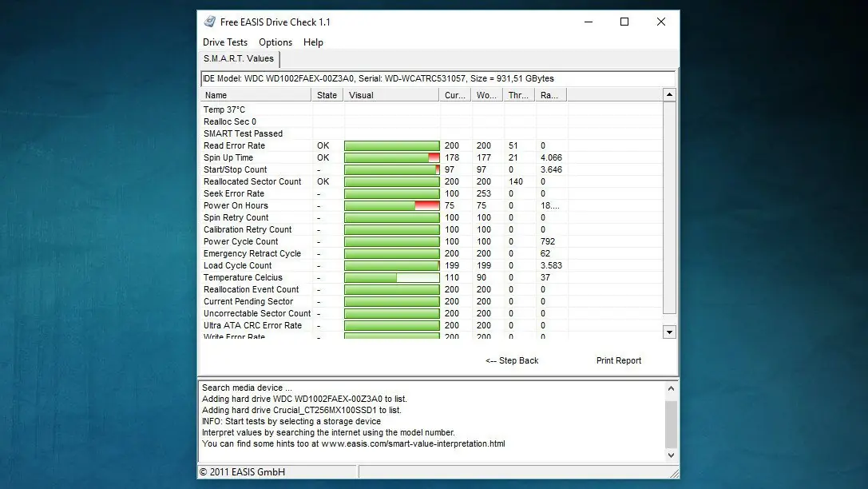Select the S.M.A.R.T. Values tab
Screen dimensions: 868x489
pyautogui.click(x=239, y=58)
